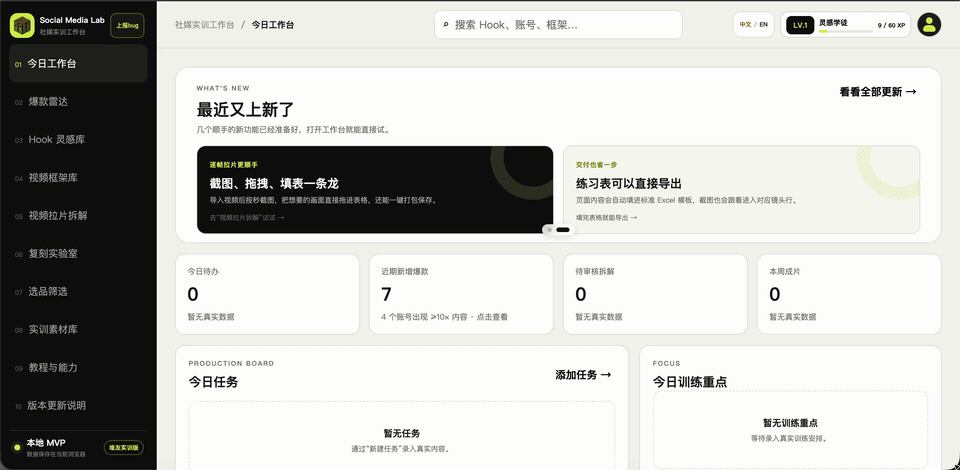This screenshot has height=470, width=960.
Task: Open 看看全部更新 link
Action: pos(878,92)
